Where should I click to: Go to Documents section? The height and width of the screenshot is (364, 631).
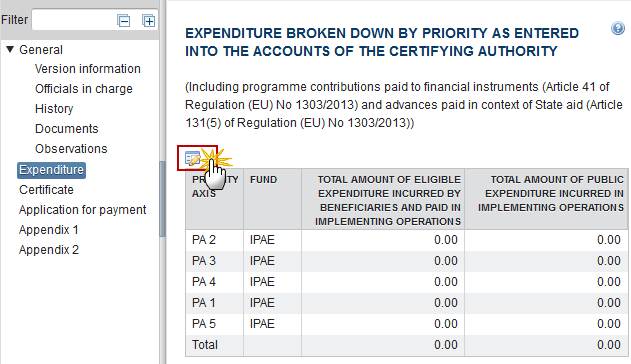pos(66,129)
